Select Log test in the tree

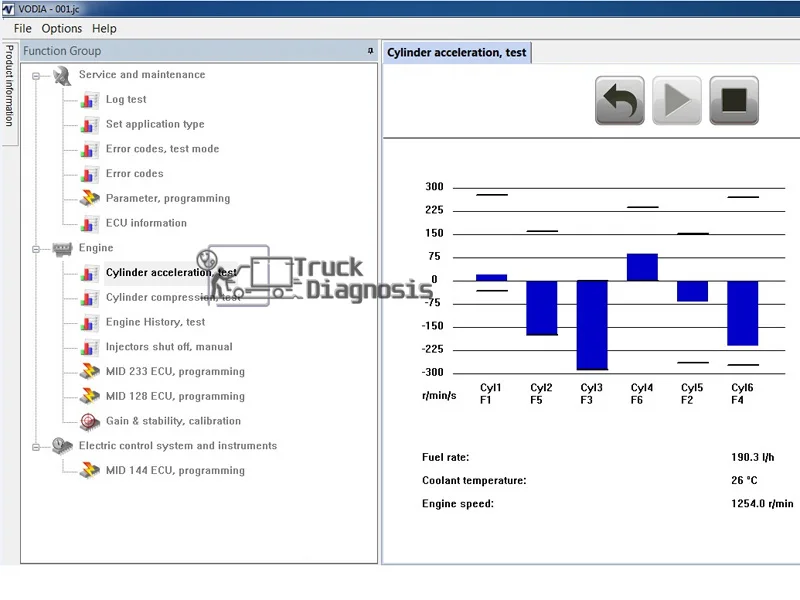tap(126, 99)
